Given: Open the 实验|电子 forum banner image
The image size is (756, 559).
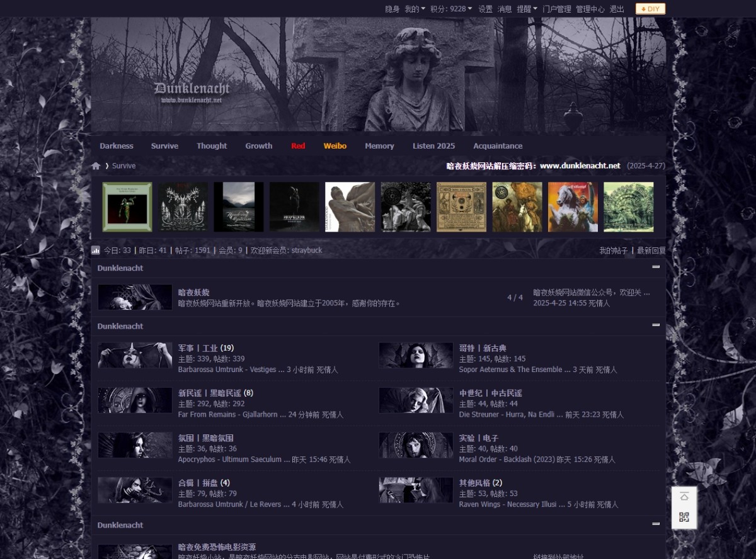Looking at the screenshot, I should [x=416, y=445].
